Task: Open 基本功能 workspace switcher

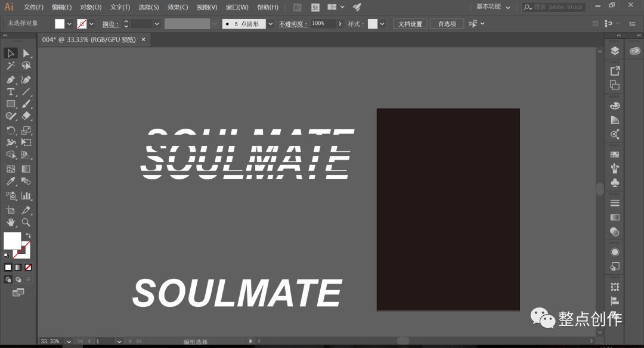Action: (493, 7)
